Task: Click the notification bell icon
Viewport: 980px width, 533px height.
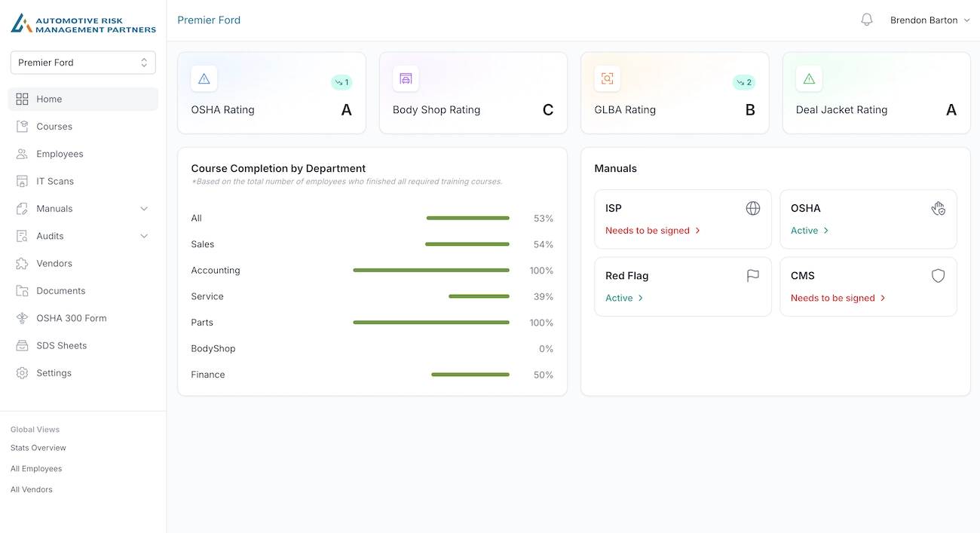Action: tap(866, 20)
